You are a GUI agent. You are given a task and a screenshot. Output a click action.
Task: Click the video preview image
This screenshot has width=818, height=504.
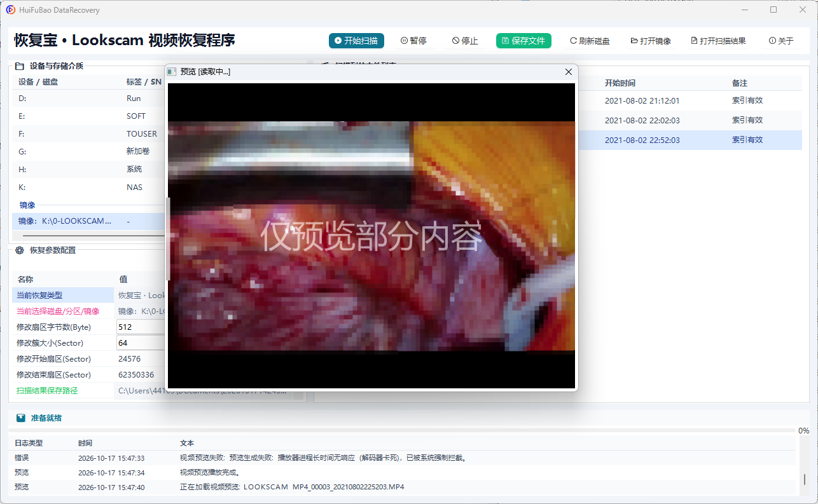pos(371,236)
